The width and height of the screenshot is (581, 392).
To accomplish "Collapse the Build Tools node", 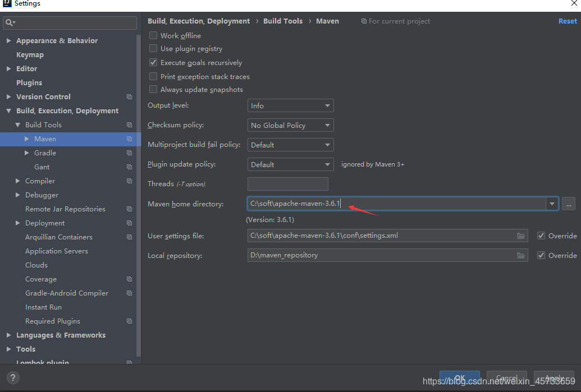I will 17,124.
